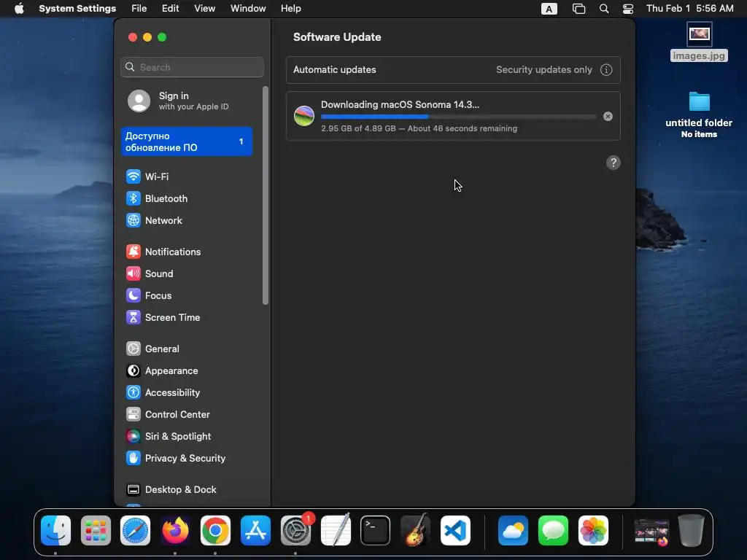Focus the Search field in sidebar
The height and width of the screenshot is (560, 747).
pos(192,67)
